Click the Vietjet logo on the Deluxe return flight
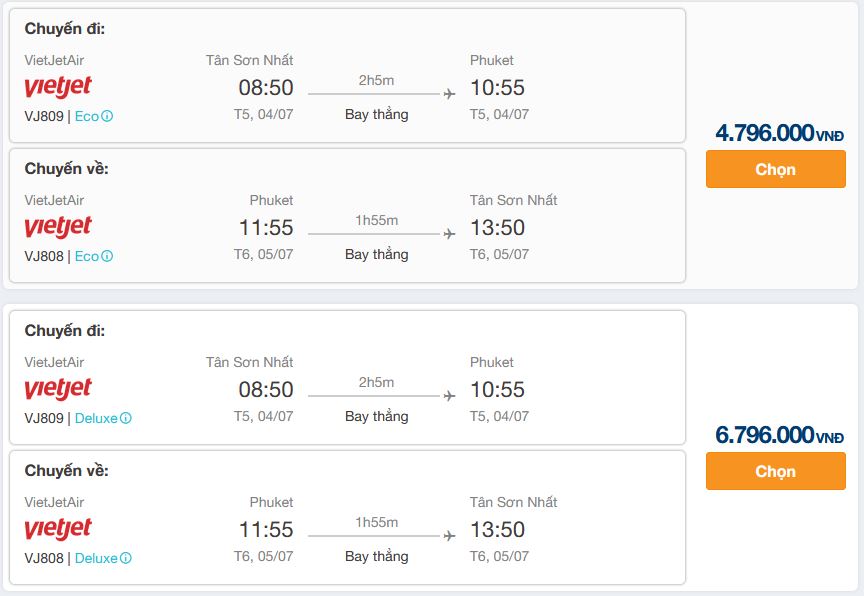This screenshot has width=864, height=596. (58, 530)
